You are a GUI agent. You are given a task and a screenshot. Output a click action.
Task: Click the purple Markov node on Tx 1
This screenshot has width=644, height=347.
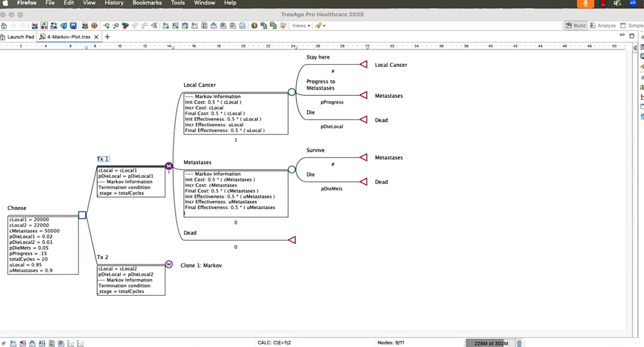(169, 166)
